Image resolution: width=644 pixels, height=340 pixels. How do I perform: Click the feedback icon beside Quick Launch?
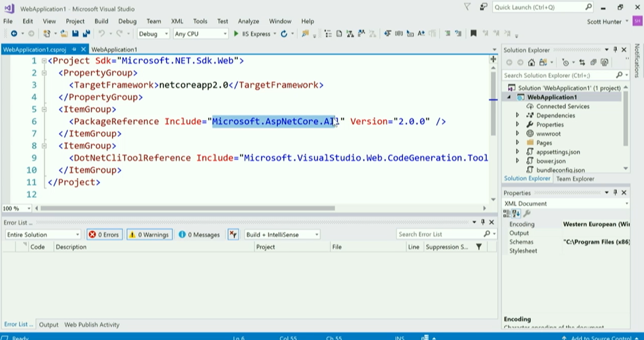(x=482, y=7)
